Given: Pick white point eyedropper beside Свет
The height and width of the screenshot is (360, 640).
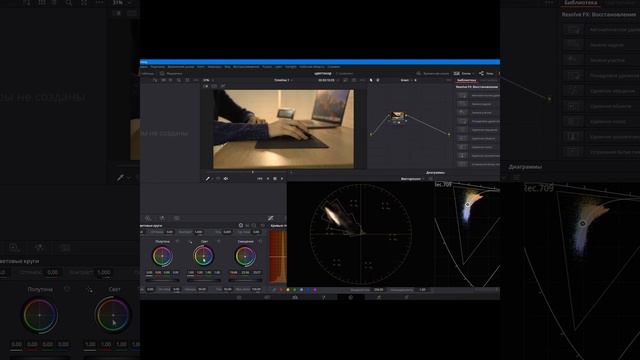Looking at the screenshot, I should click(191, 242).
